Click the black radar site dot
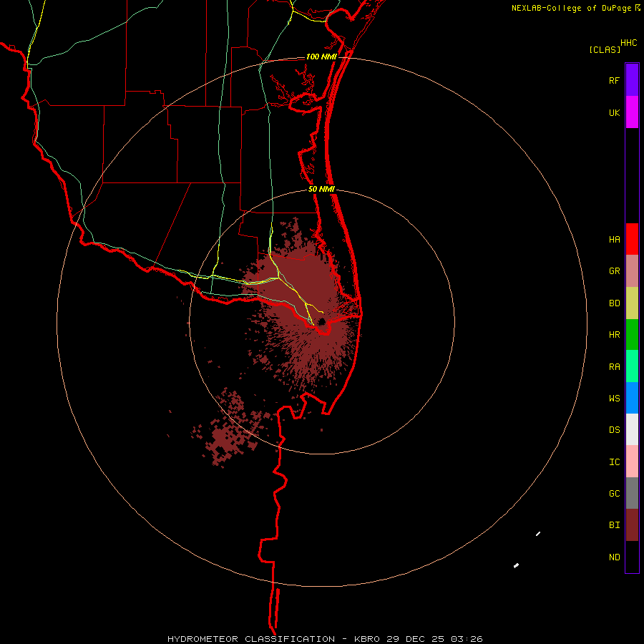644x644 pixels. click(x=321, y=321)
